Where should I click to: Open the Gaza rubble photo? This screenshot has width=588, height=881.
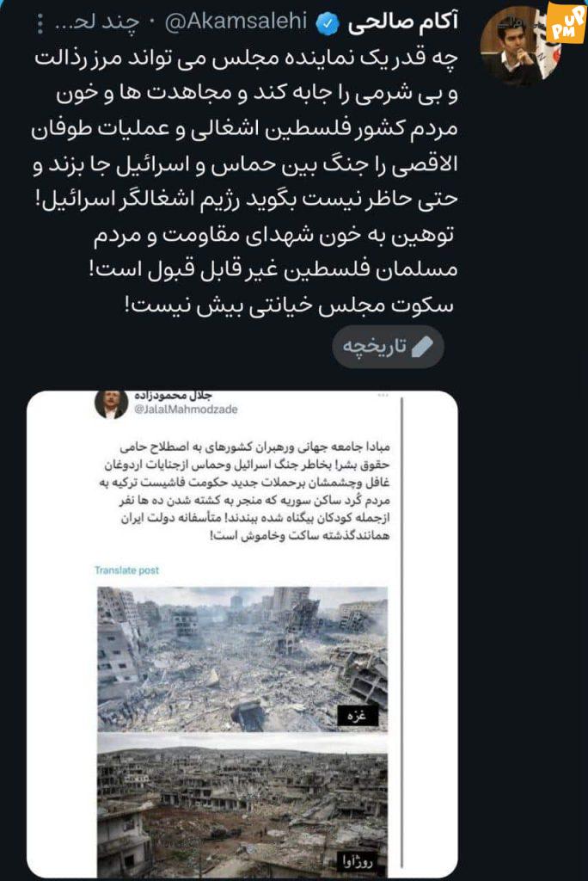coord(242,659)
